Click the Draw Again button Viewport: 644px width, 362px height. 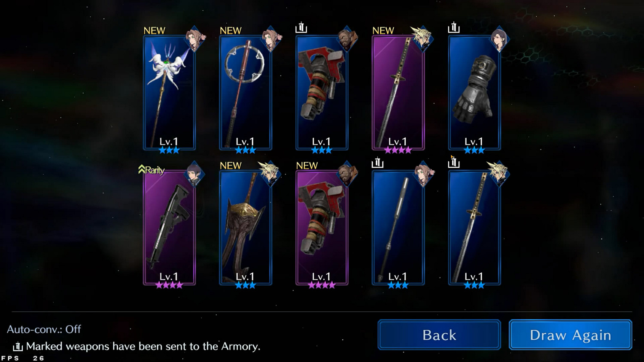coord(570,335)
